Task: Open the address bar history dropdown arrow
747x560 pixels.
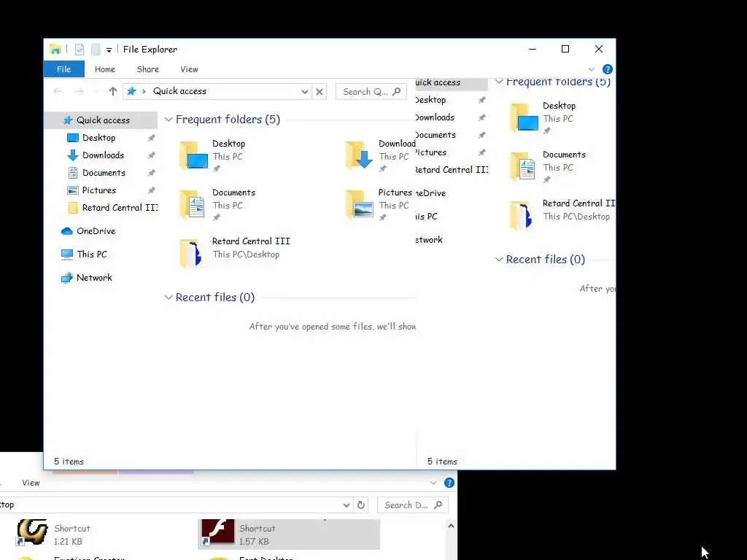Action: [305, 91]
